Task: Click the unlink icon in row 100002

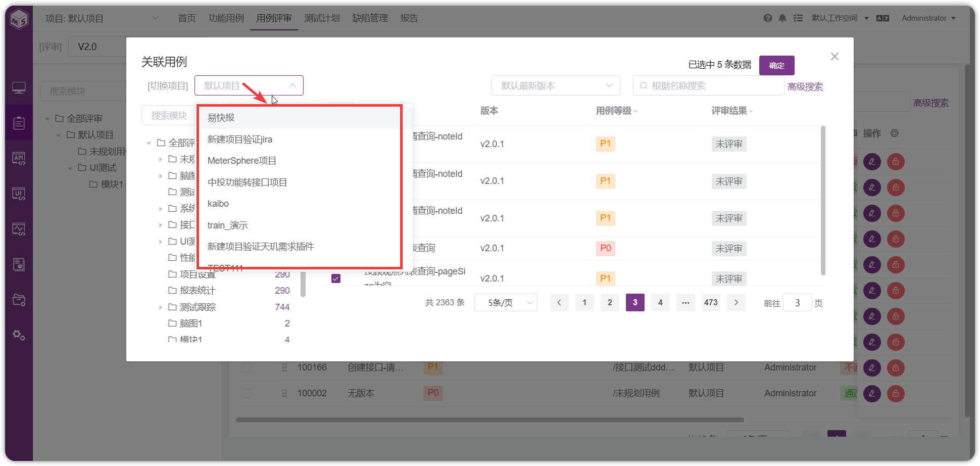Action: click(896, 394)
